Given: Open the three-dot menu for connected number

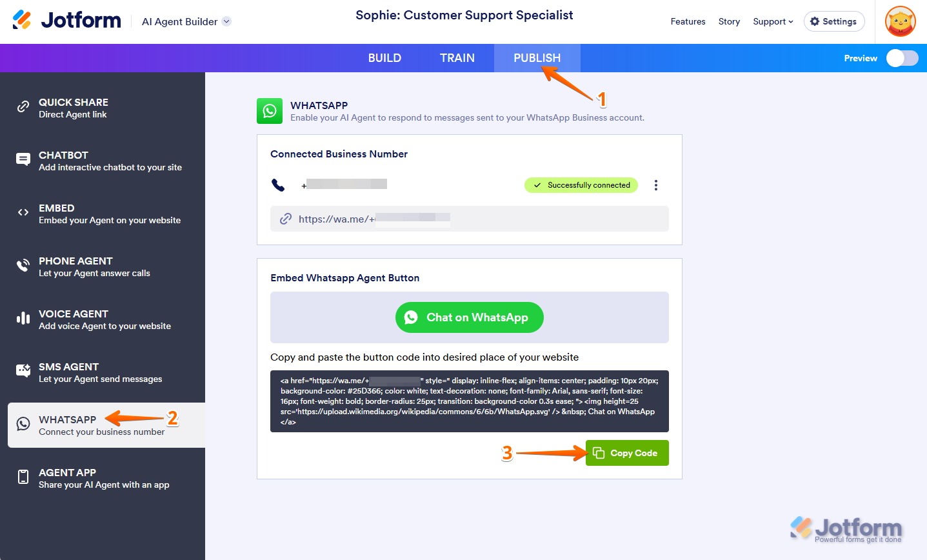Looking at the screenshot, I should pyautogui.click(x=656, y=185).
